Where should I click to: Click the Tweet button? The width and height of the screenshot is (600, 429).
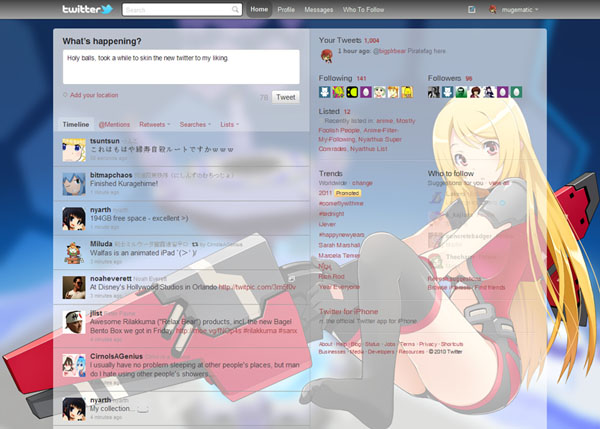pyautogui.click(x=286, y=97)
